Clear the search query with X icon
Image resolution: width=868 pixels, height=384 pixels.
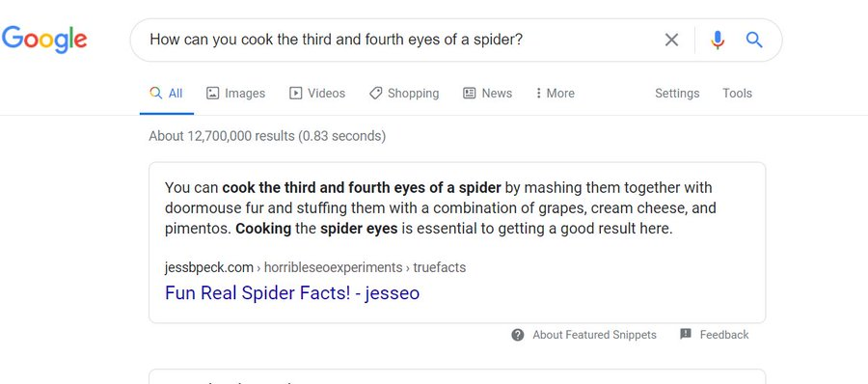(x=671, y=40)
